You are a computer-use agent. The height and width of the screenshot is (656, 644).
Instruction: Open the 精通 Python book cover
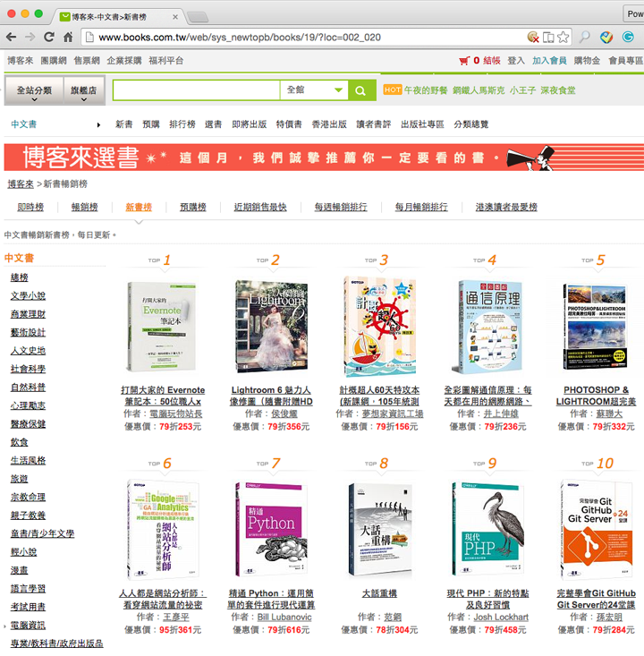pos(271,530)
